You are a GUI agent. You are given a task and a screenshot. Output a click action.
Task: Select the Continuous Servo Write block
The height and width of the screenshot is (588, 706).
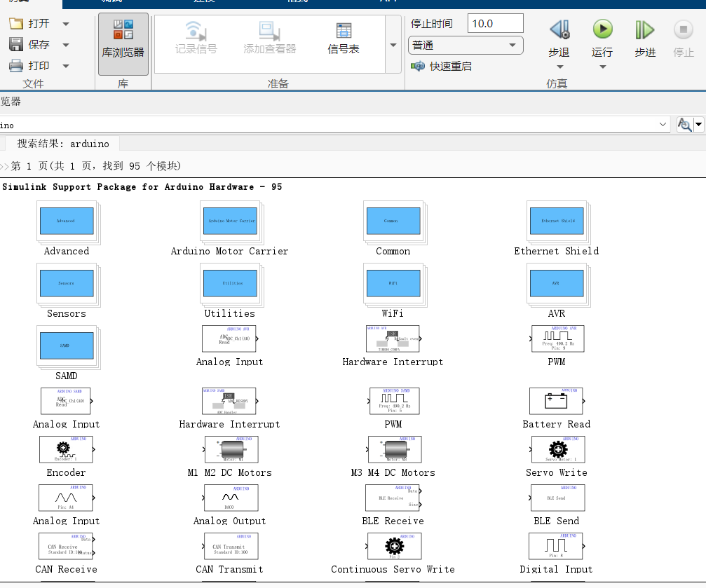[x=394, y=546]
